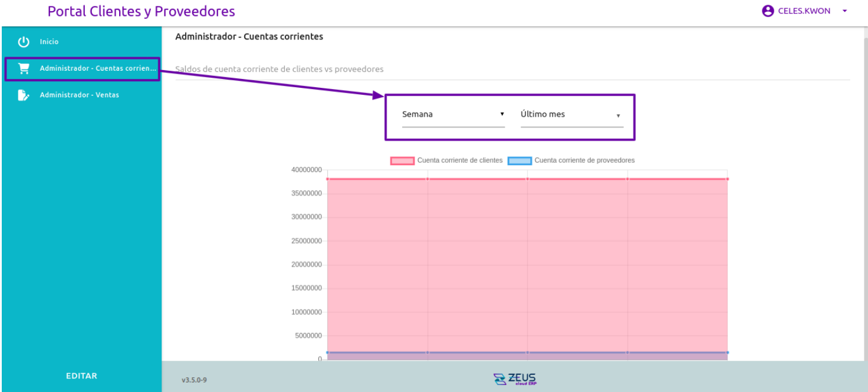Click the Administrador - Cuentas corrientes page heading
Viewport: 868px width, 392px height.
tap(249, 37)
